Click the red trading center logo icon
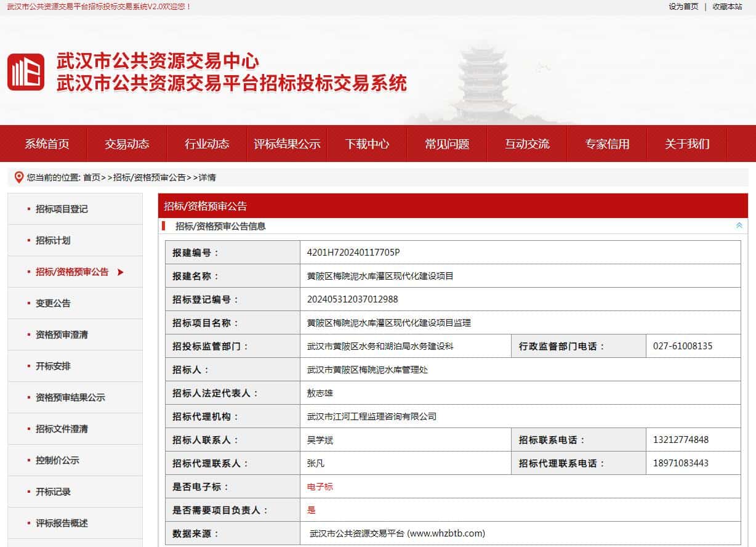Screen dimensions: 756x547 [26, 72]
